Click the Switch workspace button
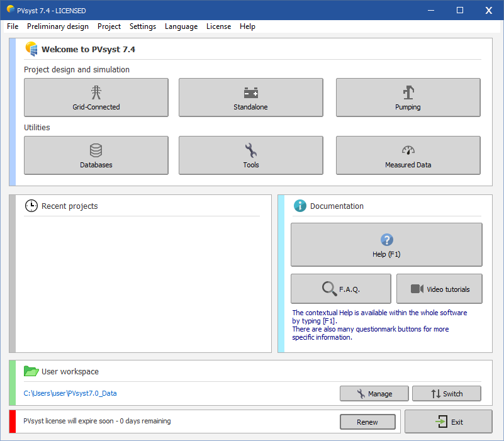Viewport: 504px width, 441px height. (x=447, y=393)
